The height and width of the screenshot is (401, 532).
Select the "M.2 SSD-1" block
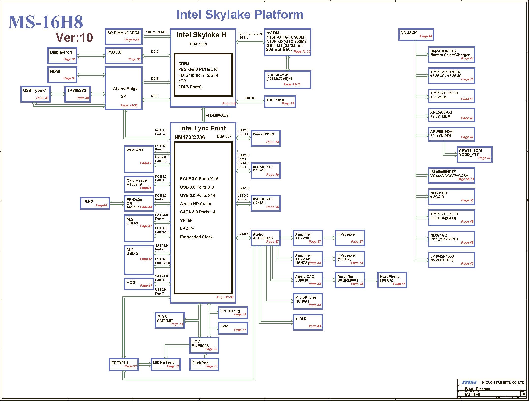(139, 228)
